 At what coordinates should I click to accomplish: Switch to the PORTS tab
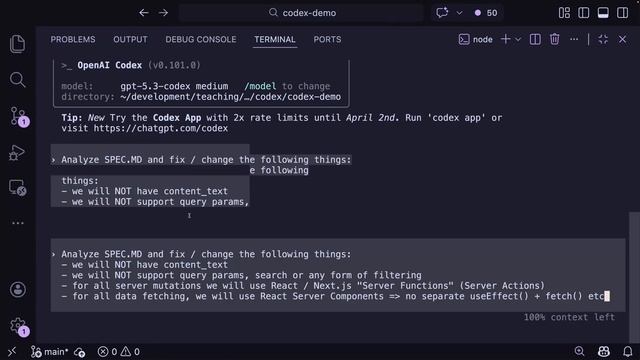pyautogui.click(x=327, y=40)
